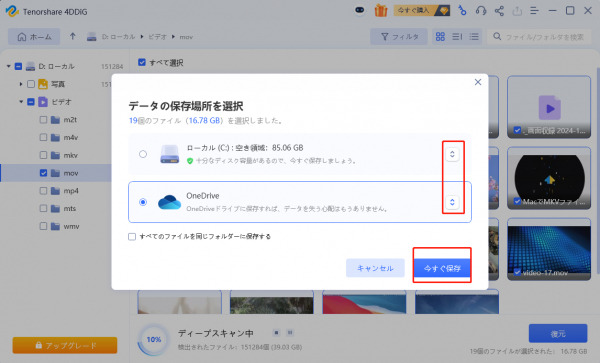Image resolution: width=600 pixels, height=363 pixels.
Task: Collapse the ビデオ tree node
Action: point(21,102)
